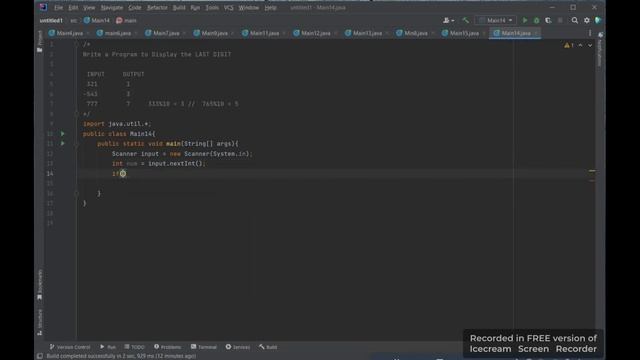
Task: Switch to the main6.java tab
Action: click(114, 33)
